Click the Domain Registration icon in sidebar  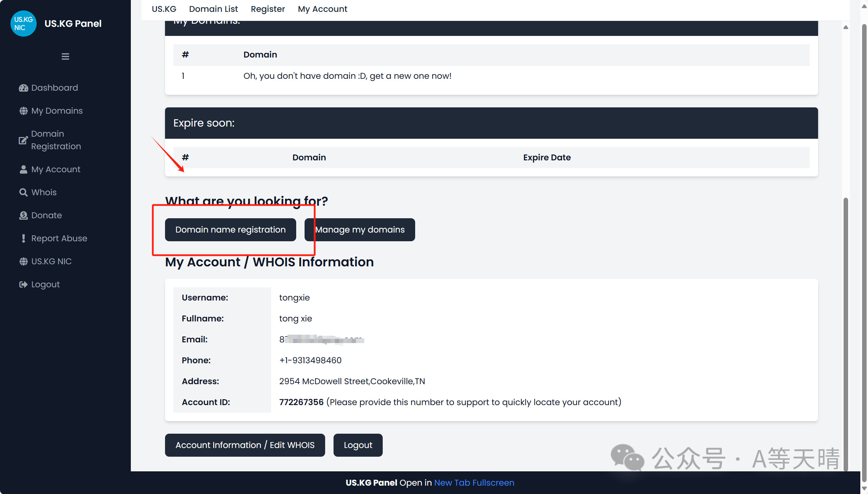click(x=23, y=139)
